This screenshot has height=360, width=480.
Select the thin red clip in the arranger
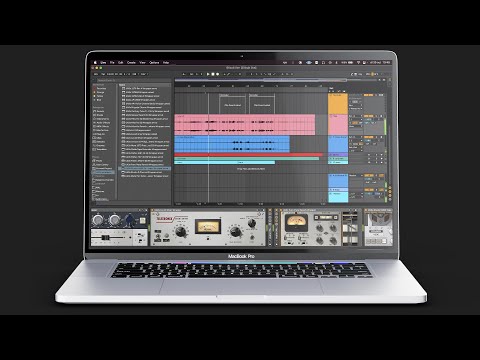pyautogui.click(x=249, y=155)
